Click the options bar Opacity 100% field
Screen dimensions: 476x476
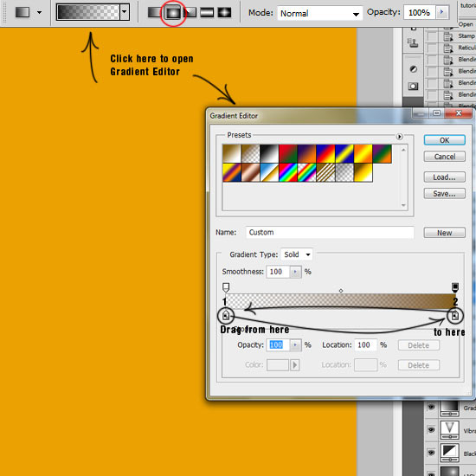(420, 12)
